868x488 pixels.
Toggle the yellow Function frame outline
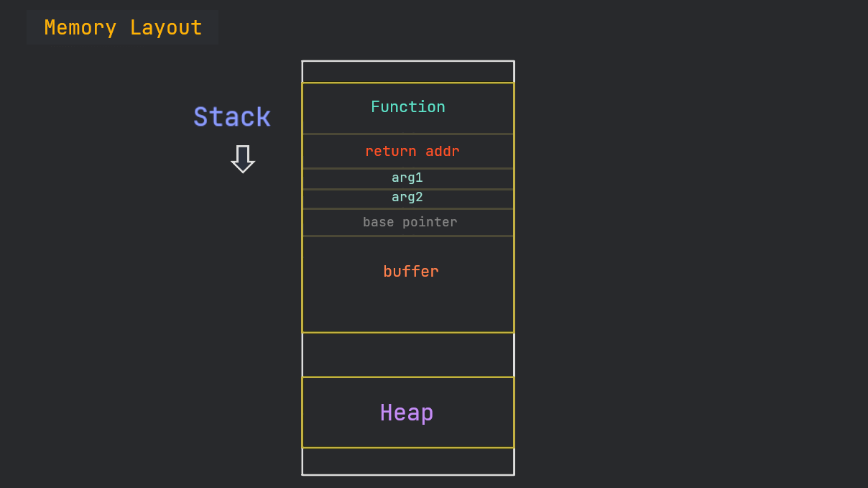pos(303,208)
